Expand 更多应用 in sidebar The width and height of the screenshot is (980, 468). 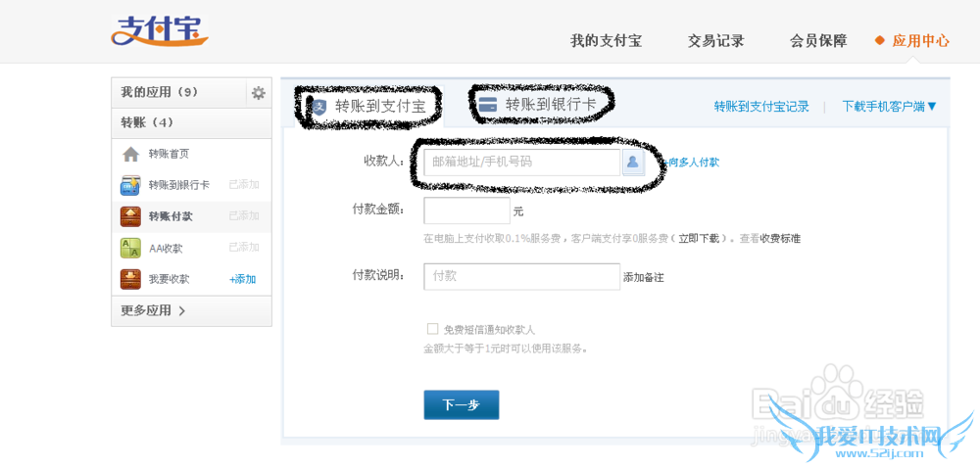pyautogui.click(x=153, y=310)
